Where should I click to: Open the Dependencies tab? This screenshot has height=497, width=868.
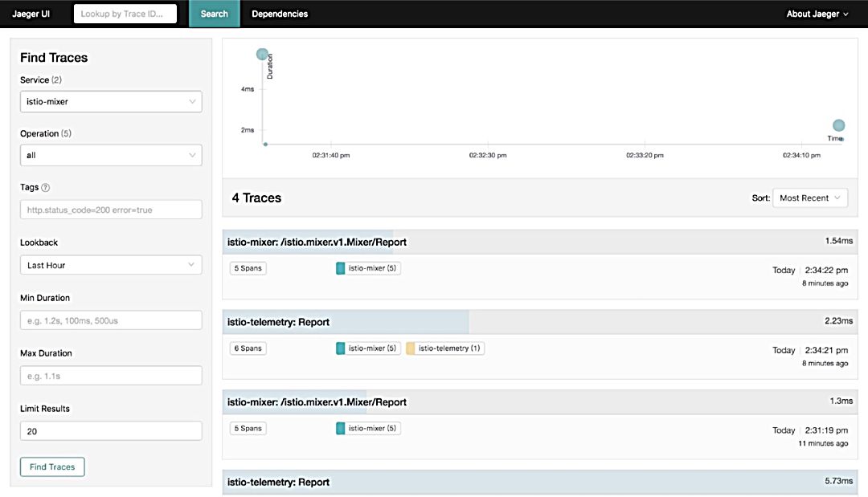click(280, 14)
